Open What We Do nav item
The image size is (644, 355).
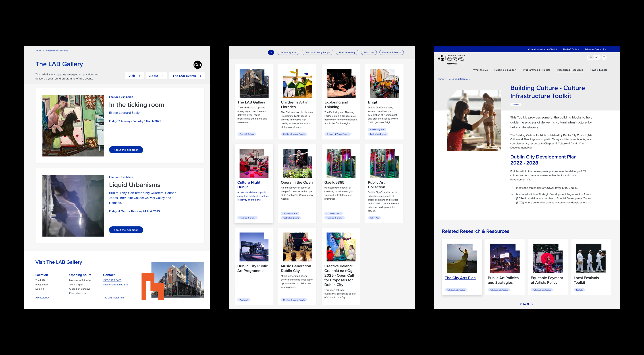click(480, 70)
